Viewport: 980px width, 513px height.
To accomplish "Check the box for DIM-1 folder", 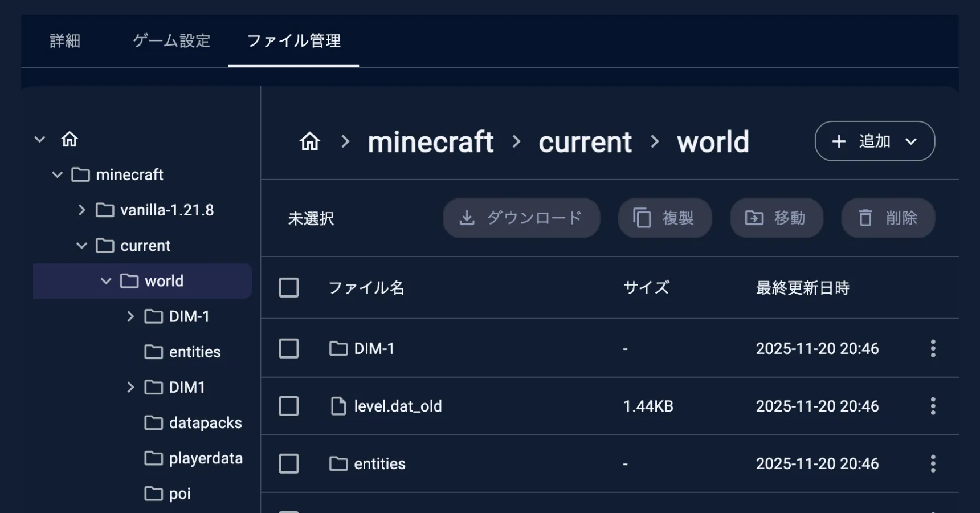I will coord(289,348).
